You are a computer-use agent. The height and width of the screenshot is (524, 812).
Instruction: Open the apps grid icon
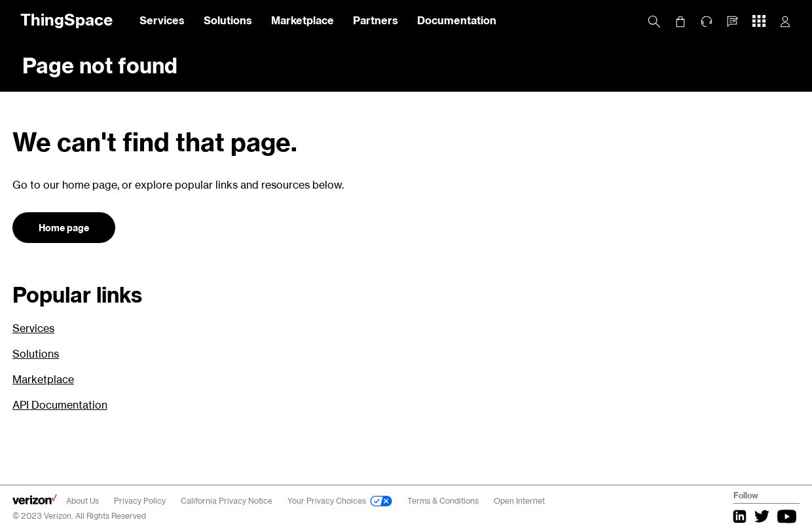[x=759, y=22]
